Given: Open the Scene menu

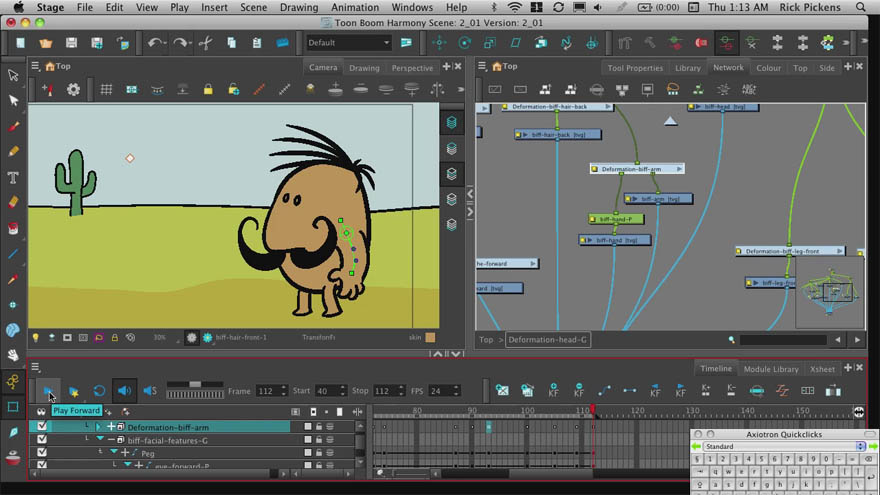Looking at the screenshot, I should (x=254, y=7).
